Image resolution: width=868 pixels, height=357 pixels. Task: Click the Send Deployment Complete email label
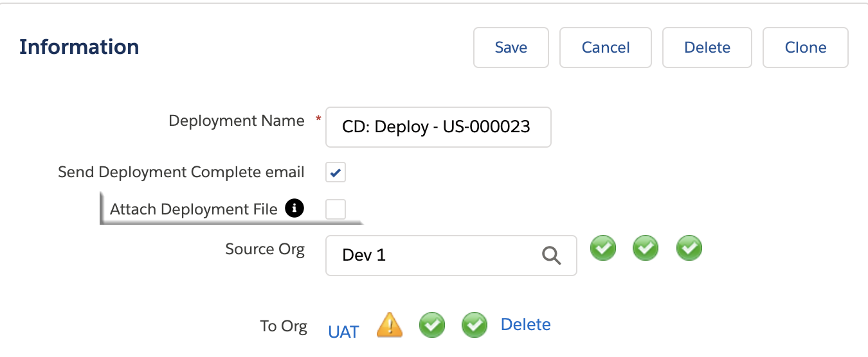181,172
